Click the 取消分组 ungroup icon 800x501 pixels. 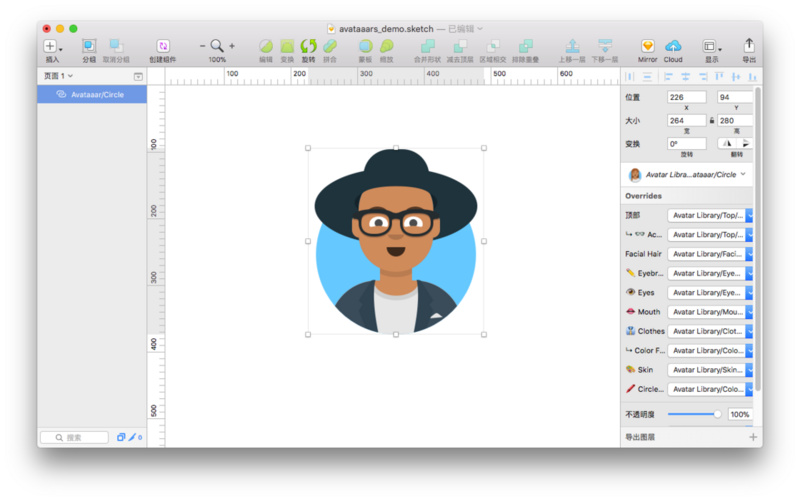[x=116, y=46]
